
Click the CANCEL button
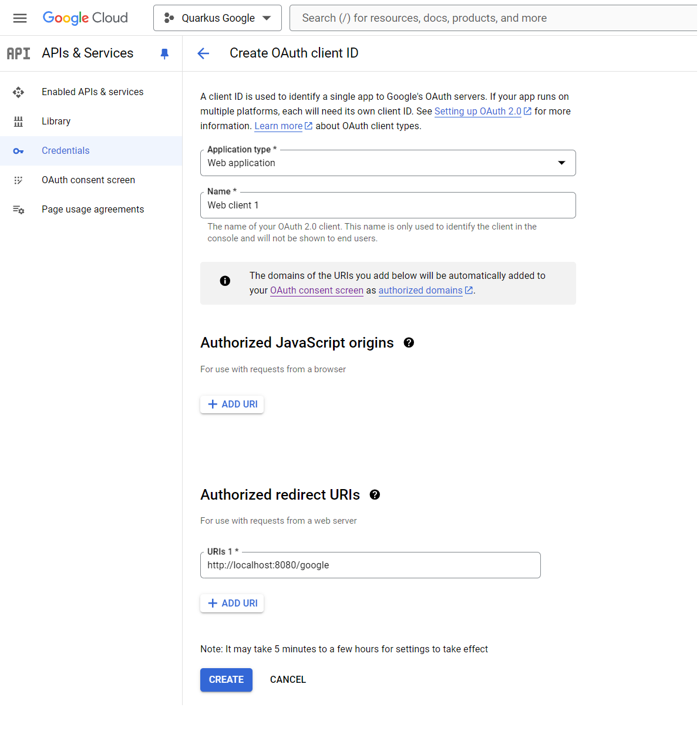(288, 680)
